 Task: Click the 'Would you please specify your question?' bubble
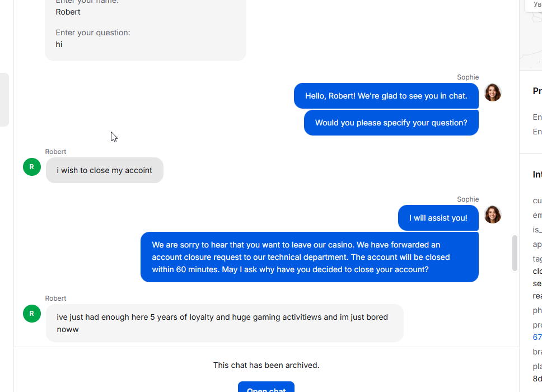coord(391,123)
